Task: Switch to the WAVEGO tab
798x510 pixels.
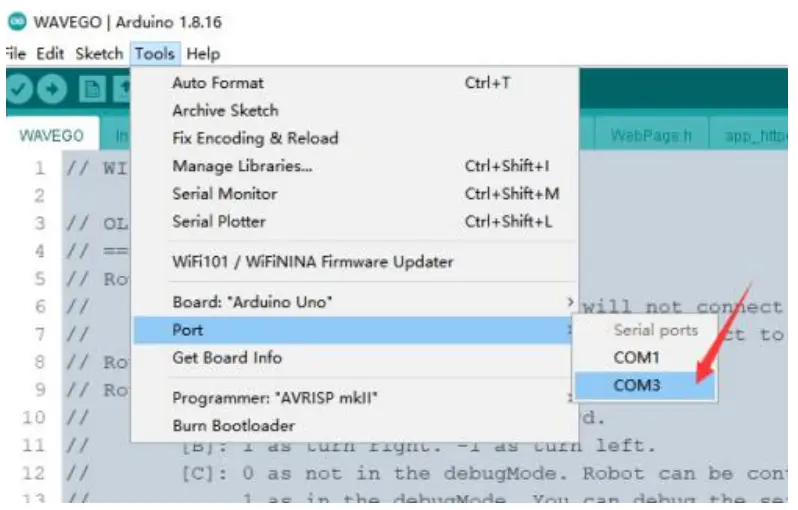Action: 51,136
